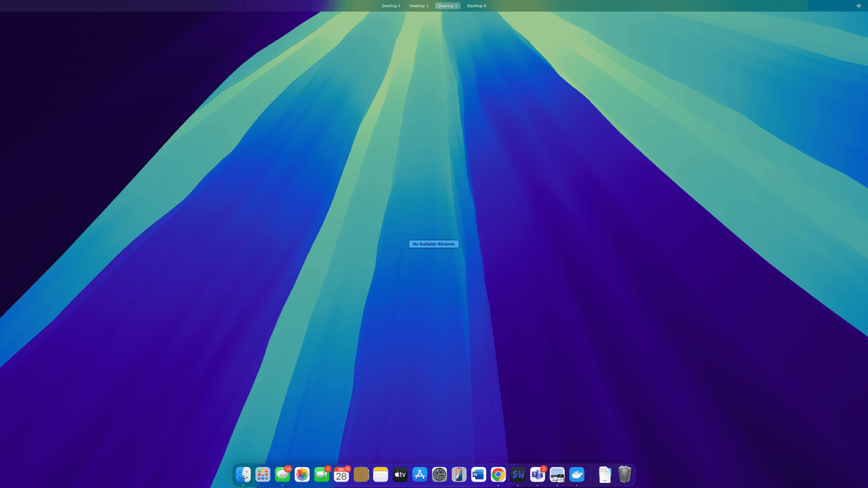868x488 pixels.
Task: Open Finder from the Dock
Action: [x=244, y=474]
